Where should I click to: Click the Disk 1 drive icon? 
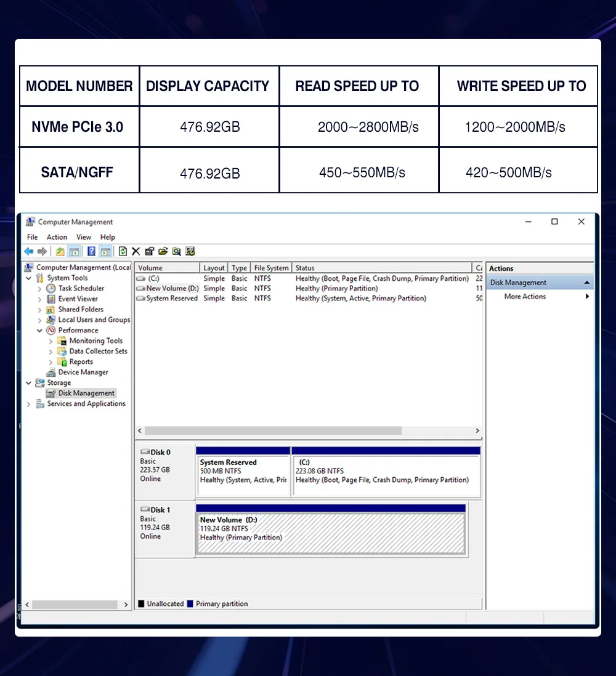click(x=145, y=510)
